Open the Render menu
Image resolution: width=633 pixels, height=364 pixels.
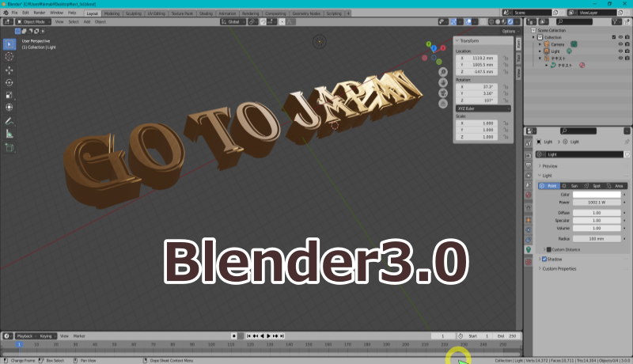click(x=39, y=13)
